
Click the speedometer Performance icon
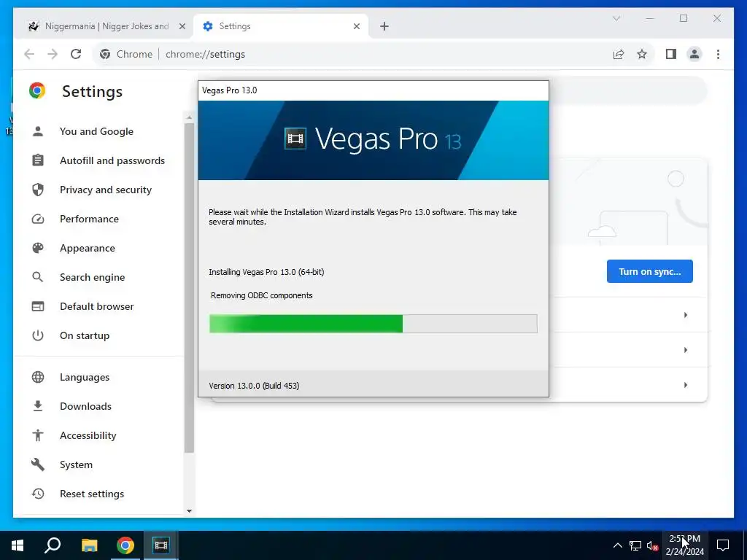(38, 219)
